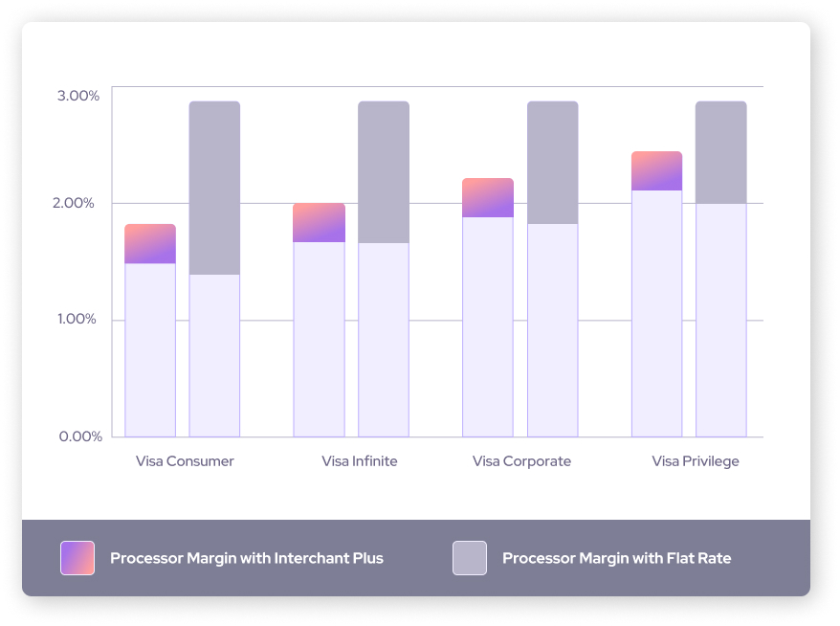The width and height of the screenshot is (840, 626).
Task: Click the Visa Consumer gray flat rate segment
Action: coord(214,188)
